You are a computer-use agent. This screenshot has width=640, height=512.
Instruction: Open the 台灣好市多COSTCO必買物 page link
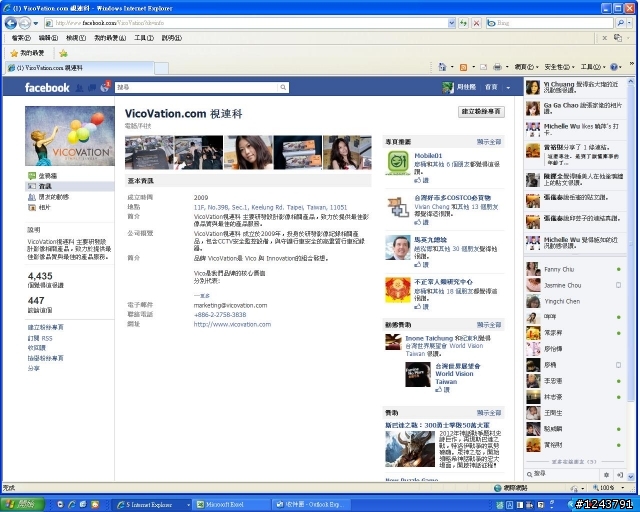point(453,198)
